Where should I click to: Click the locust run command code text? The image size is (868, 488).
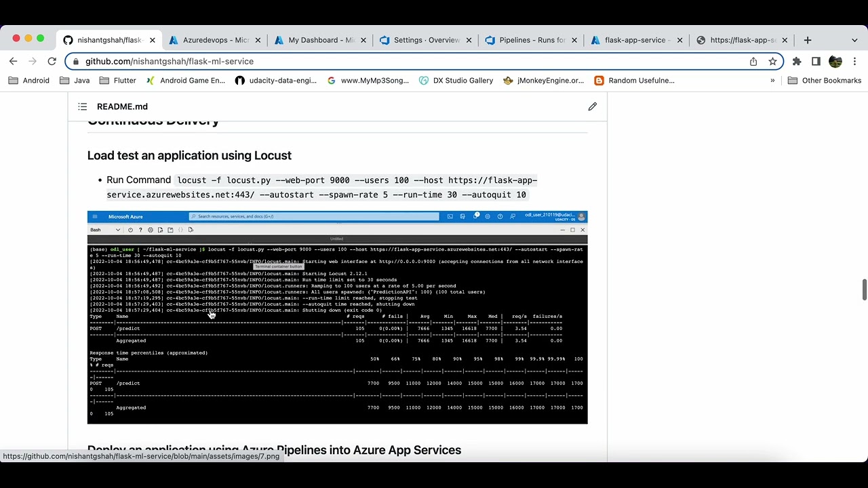tap(323, 187)
